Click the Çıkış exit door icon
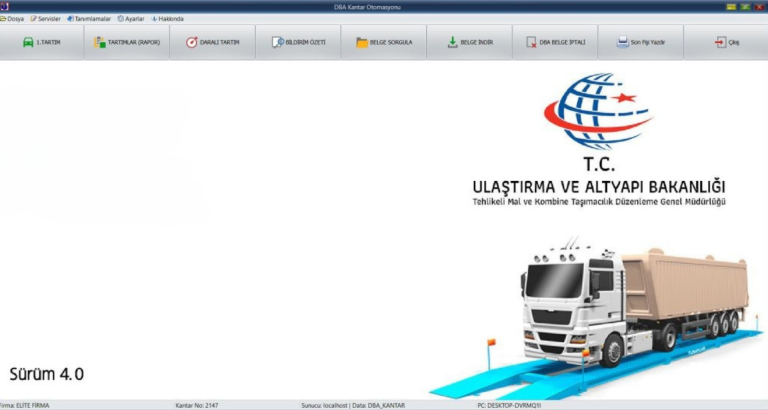The width and height of the screenshot is (768, 410). click(x=720, y=43)
